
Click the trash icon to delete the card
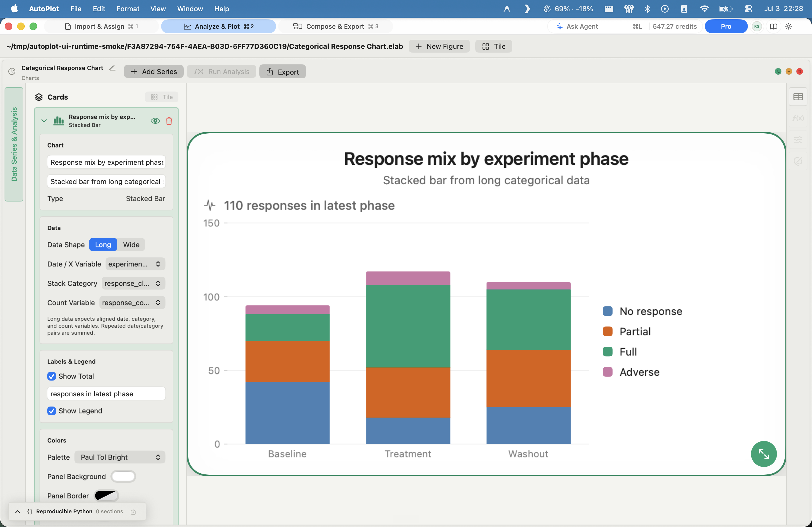[169, 121]
